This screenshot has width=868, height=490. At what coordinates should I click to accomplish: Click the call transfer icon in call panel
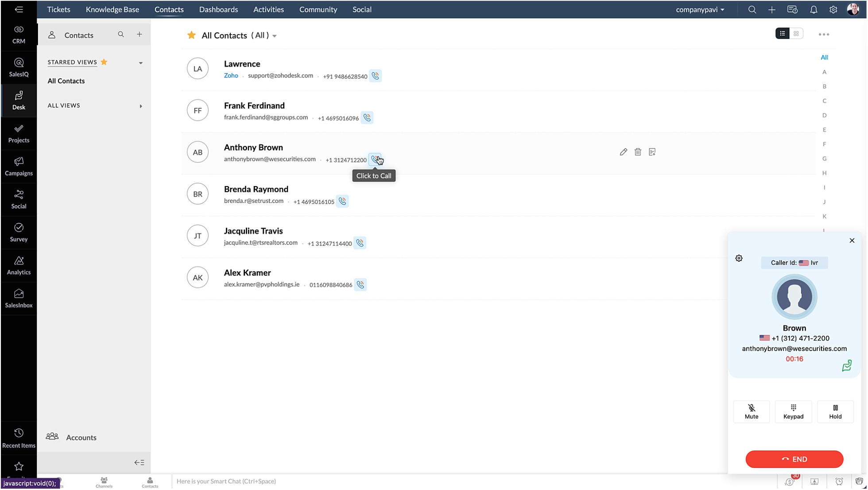[847, 366]
